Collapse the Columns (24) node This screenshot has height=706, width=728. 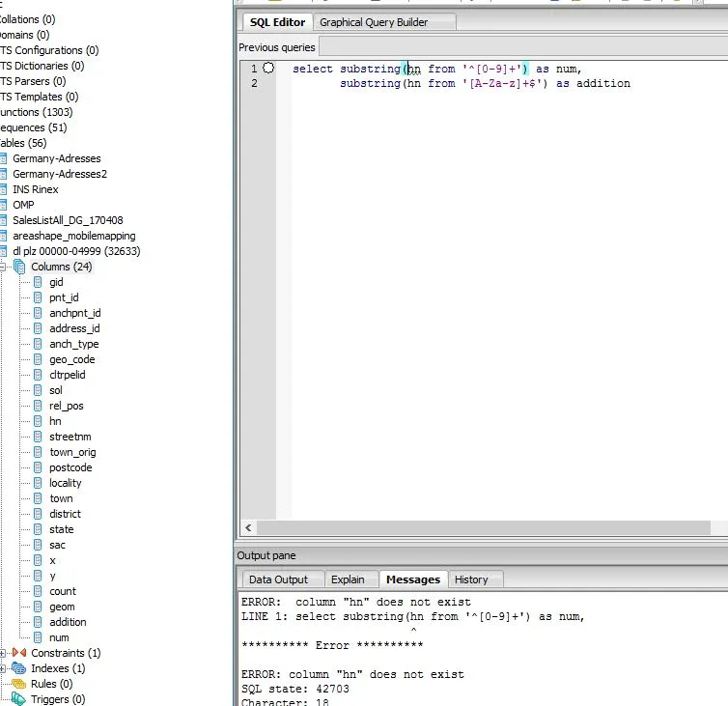click(x=3, y=267)
